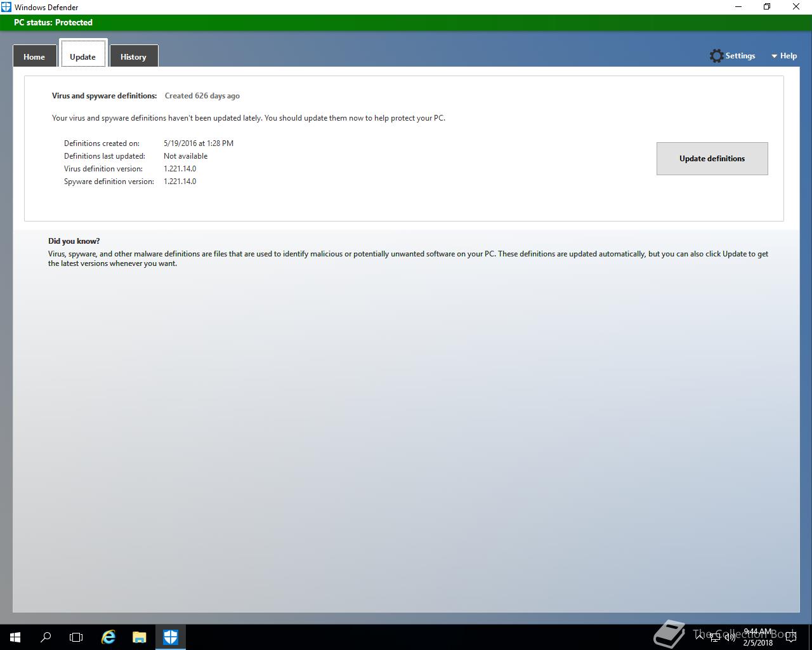Open the Windows Start menu
Viewport: 812px width, 650px height.
pos(15,637)
